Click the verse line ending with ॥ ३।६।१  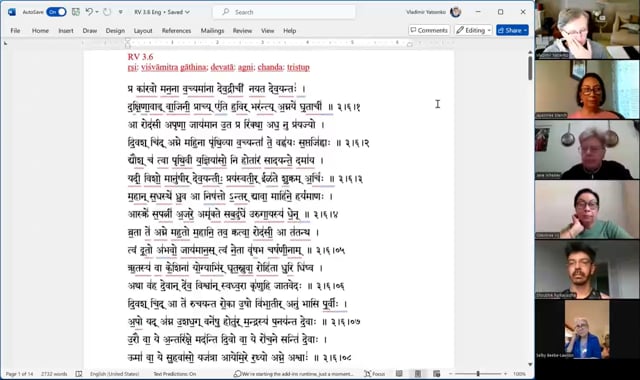[244, 107]
